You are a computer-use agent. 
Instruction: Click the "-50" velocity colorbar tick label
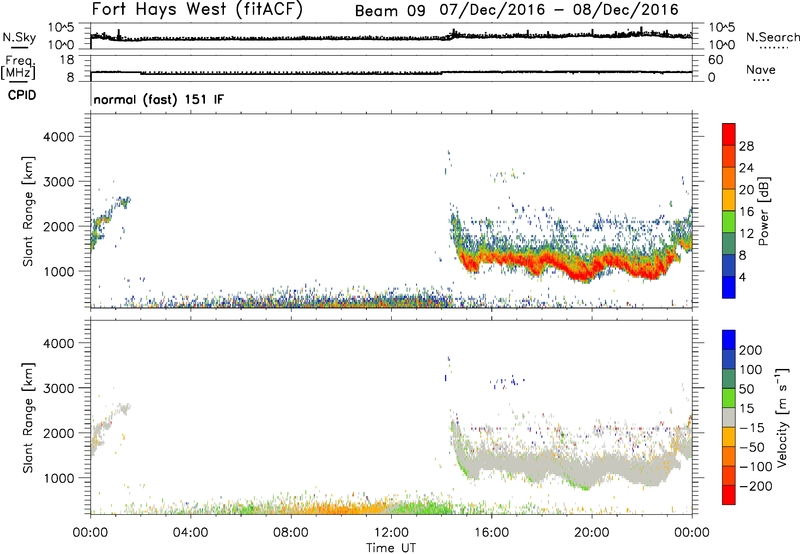pyautogui.click(x=752, y=447)
